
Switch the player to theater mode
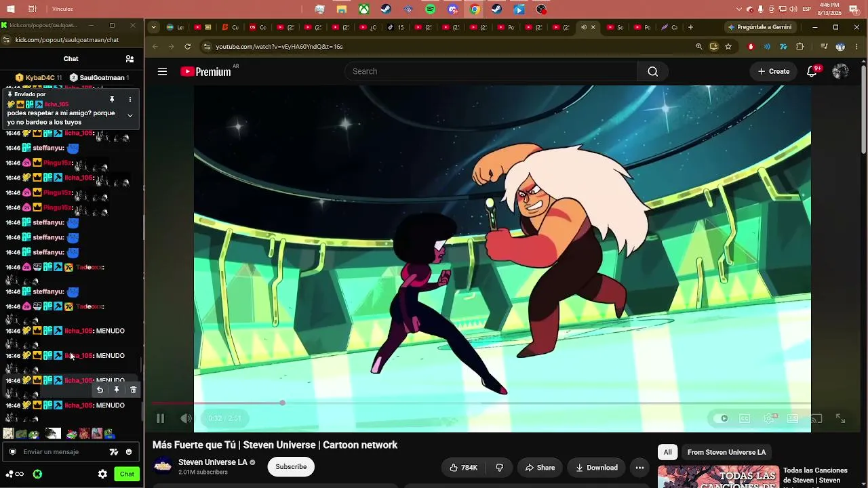coord(793,418)
